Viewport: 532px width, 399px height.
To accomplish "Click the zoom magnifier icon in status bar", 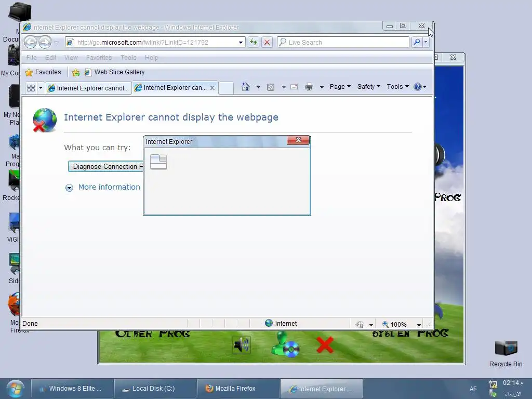I will pos(385,324).
